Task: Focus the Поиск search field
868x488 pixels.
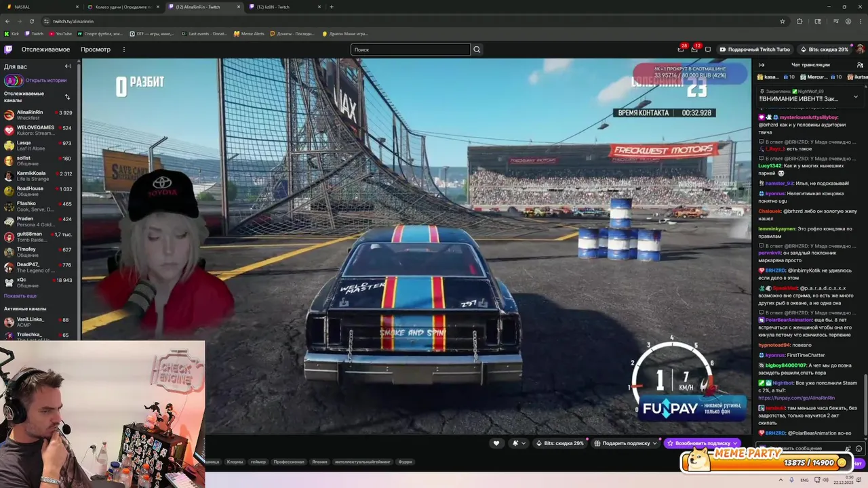Action: (x=410, y=49)
